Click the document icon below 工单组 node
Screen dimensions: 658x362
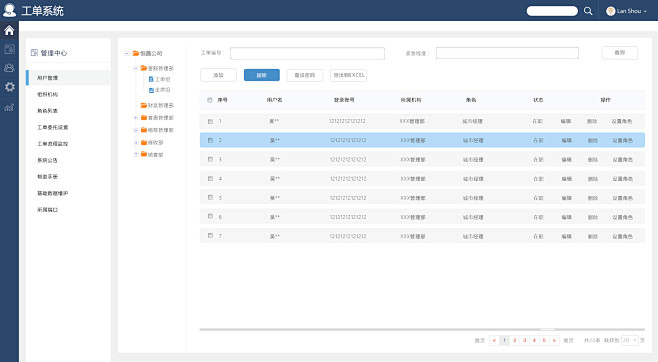pos(151,90)
